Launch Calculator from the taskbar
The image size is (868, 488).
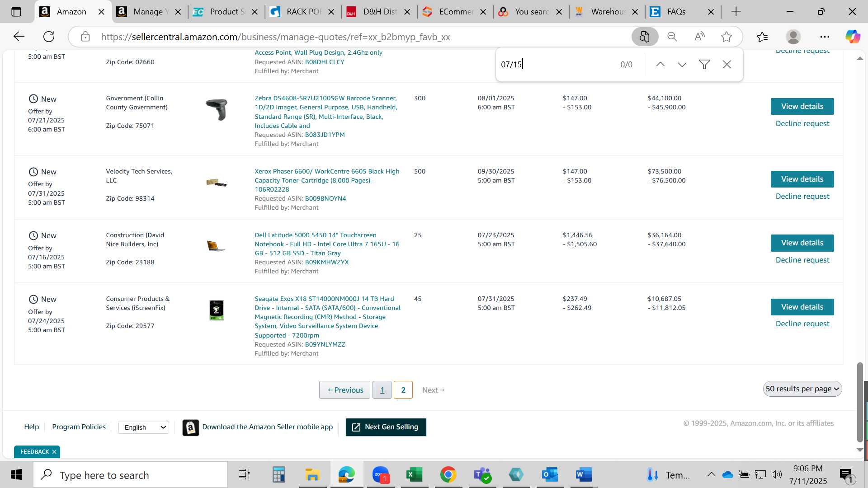pyautogui.click(x=278, y=474)
